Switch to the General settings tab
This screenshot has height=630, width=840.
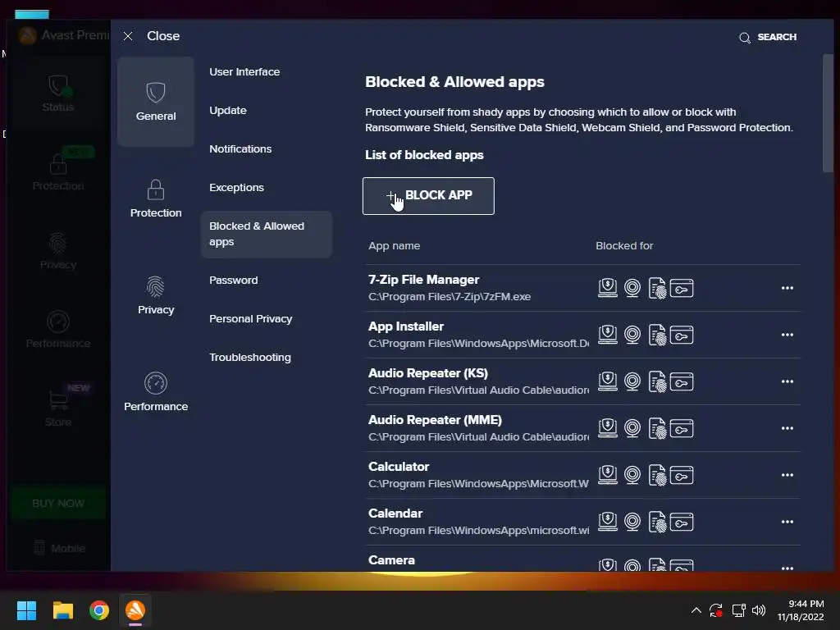pyautogui.click(x=155, y=102)
